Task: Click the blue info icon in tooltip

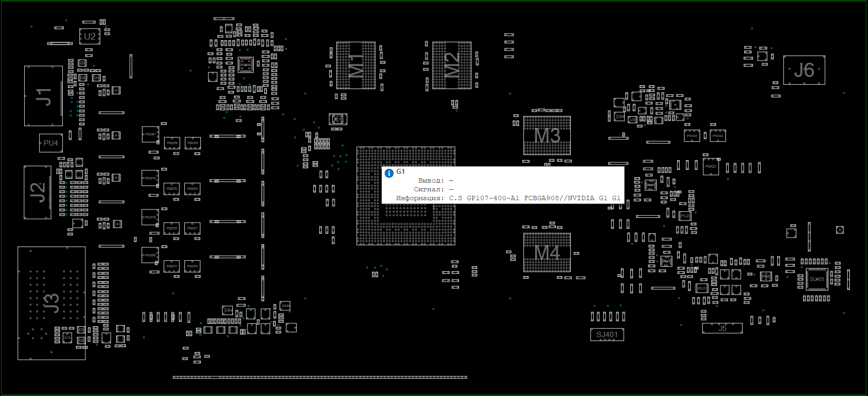Action: (389, 173)
